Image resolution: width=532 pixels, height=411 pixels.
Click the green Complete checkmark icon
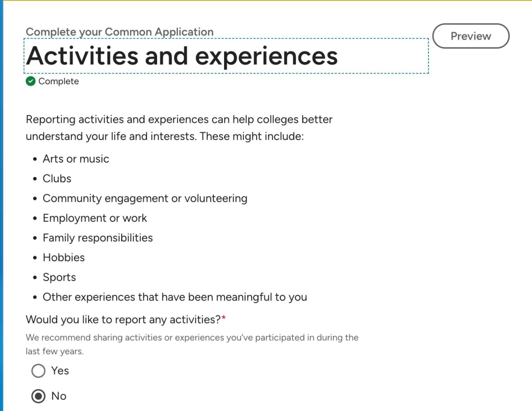pos(31,81)
